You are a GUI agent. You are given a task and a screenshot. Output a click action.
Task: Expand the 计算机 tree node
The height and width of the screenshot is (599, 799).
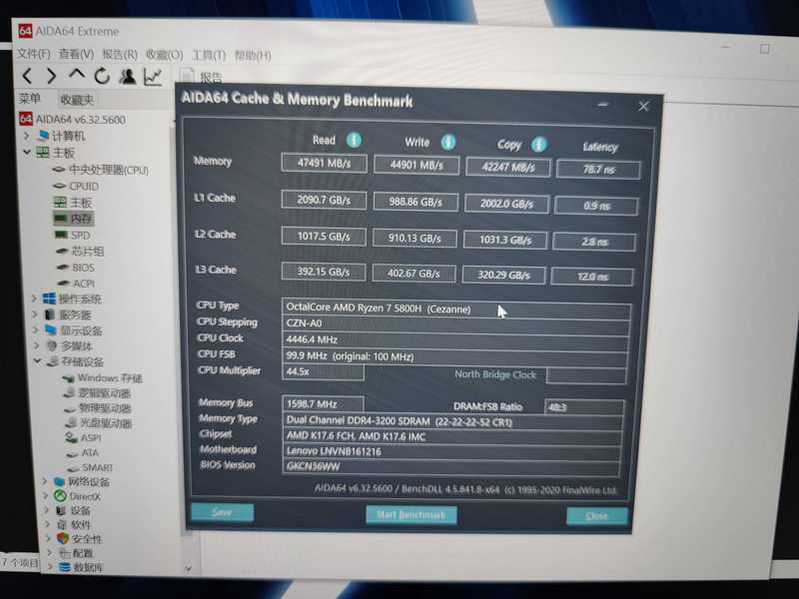pos(26,136)
